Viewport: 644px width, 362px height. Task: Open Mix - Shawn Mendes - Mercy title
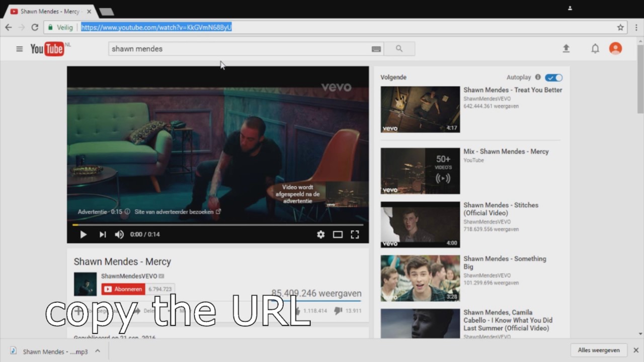click(506, 151)
